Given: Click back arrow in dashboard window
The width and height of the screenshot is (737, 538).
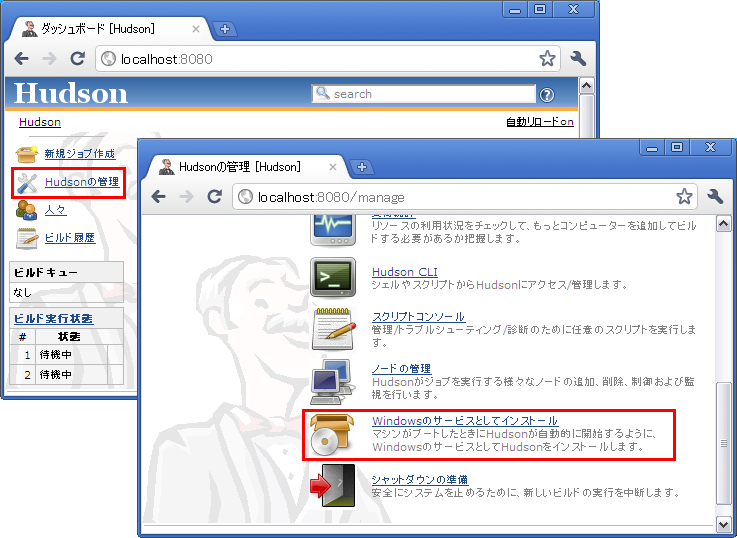Looking at the screenshot, I should (x=22, y=59).
